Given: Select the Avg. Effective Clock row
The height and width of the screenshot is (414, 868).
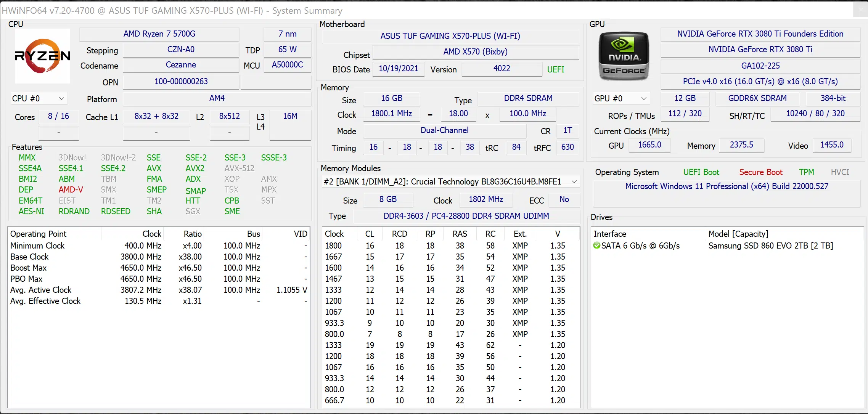Looking at the screenshot, I should tap(45, 301).
